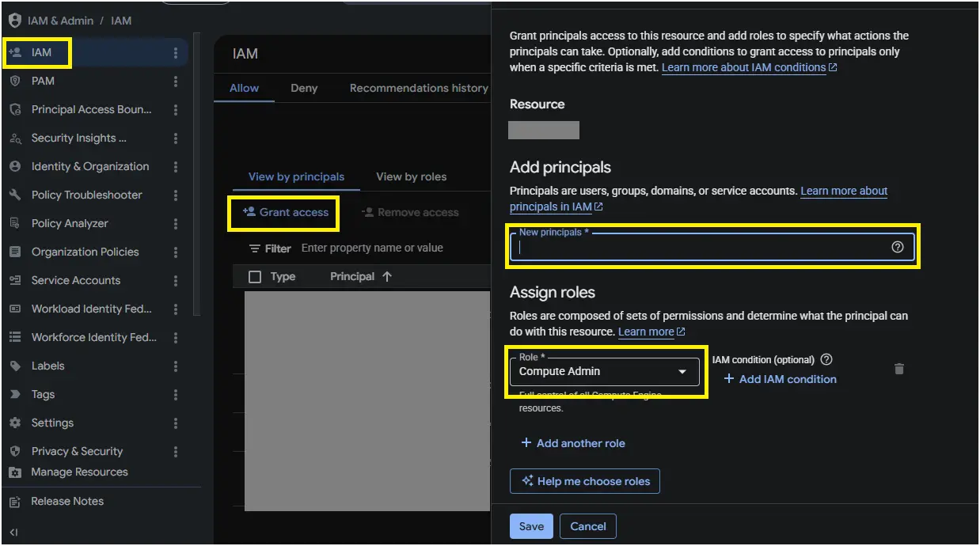
Task: Open the more options menu for PAM
Action: pyautogui.click(x=175, y=81)
